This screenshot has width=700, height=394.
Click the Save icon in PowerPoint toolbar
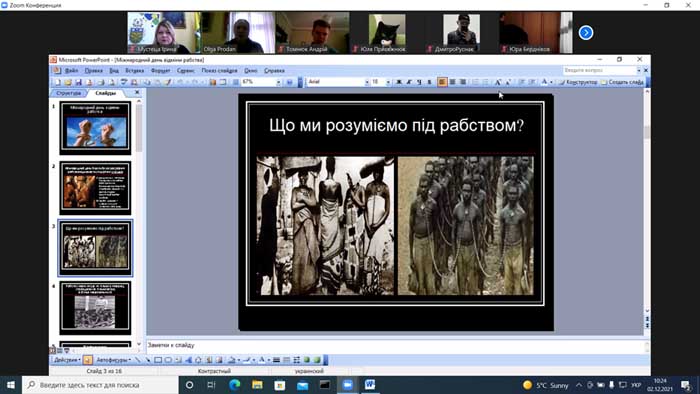(x=79, y=82)
